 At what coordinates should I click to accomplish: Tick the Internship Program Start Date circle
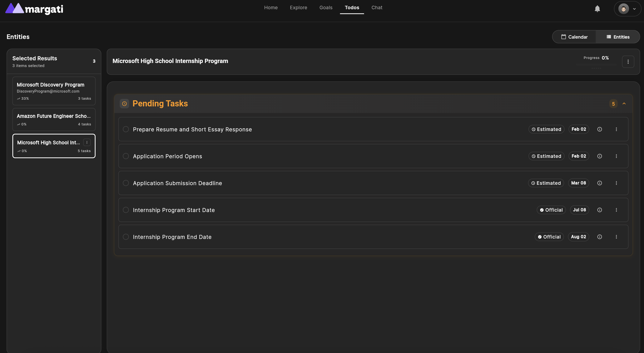click(126, 210)
